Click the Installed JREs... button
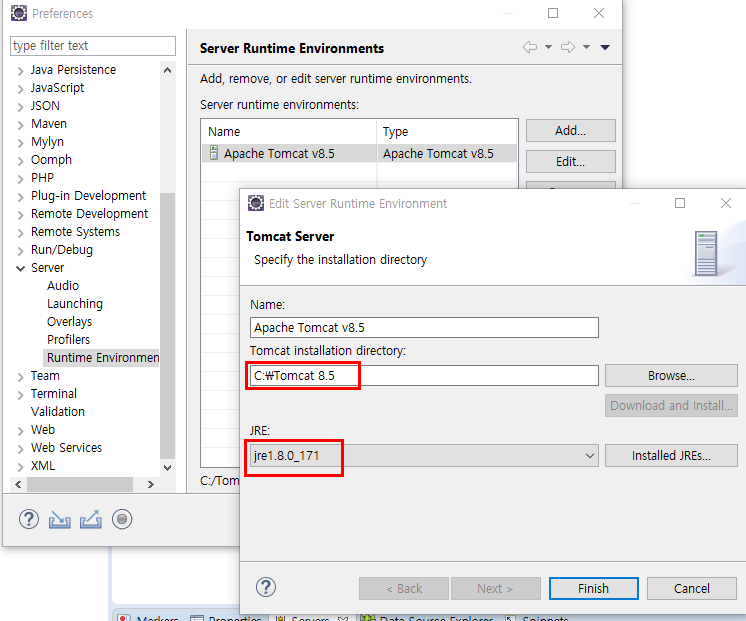This screenshot has height=621, width=746. coord(671,456)
